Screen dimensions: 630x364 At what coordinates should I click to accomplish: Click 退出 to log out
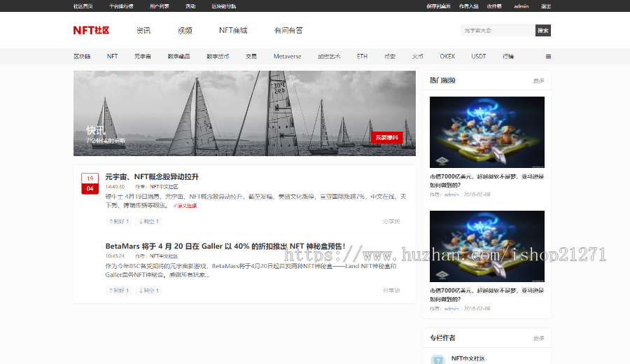click(545, 6)
